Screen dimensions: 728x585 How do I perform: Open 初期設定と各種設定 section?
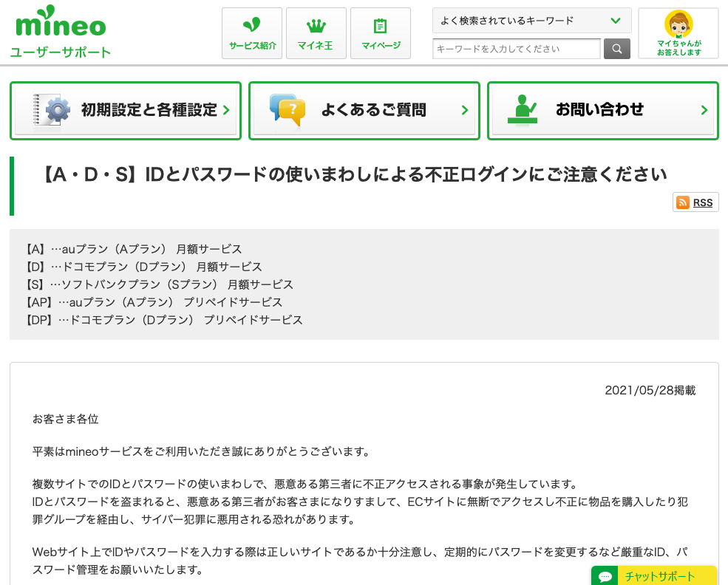coord(126,110)
